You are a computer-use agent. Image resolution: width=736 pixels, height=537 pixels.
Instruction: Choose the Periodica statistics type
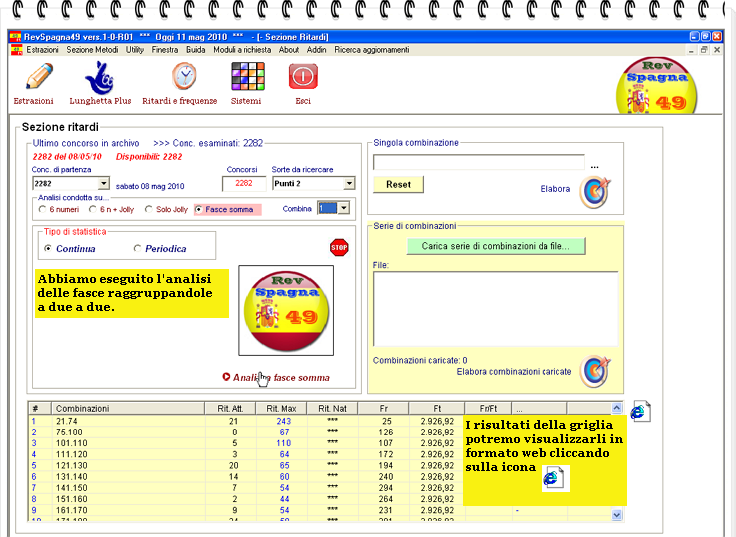tap(137, 249)
